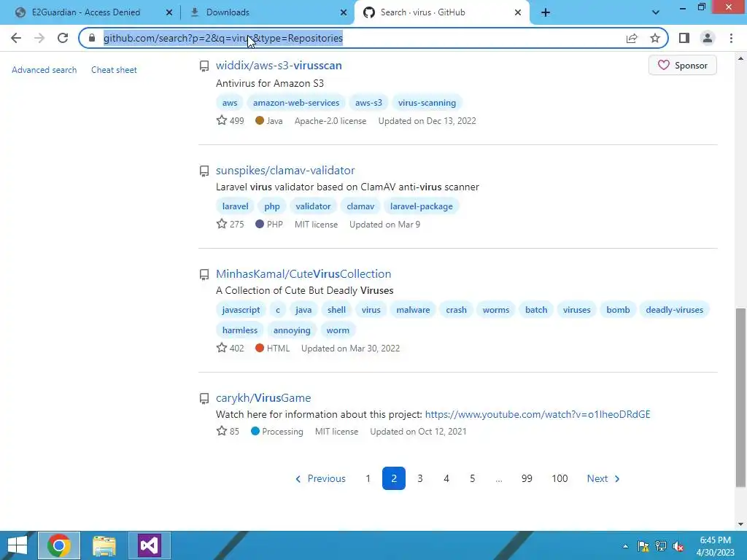This screenshot has width=747, height=560.
Task: Click the 275 stars icon for clamav-validator
Action: click(222, 224)
